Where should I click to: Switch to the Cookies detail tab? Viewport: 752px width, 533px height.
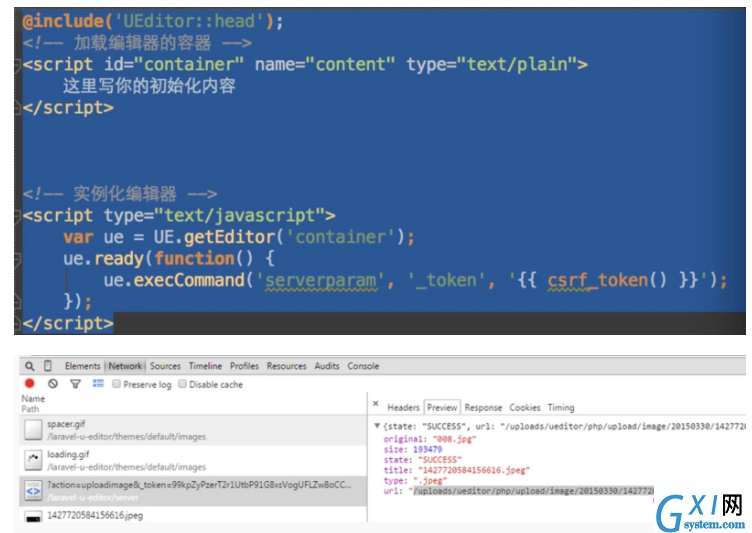pyautogui.click(x=525, y=407)
